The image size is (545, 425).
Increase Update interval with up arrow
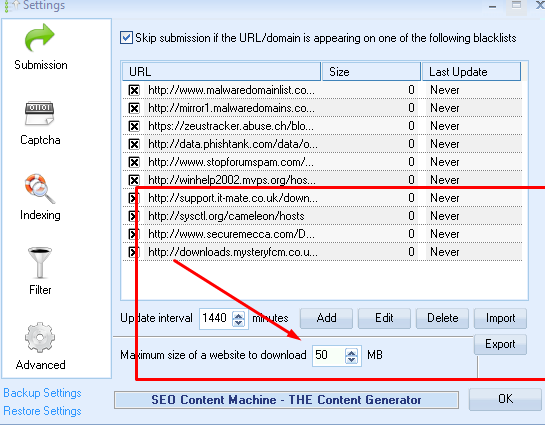(238, 315)
